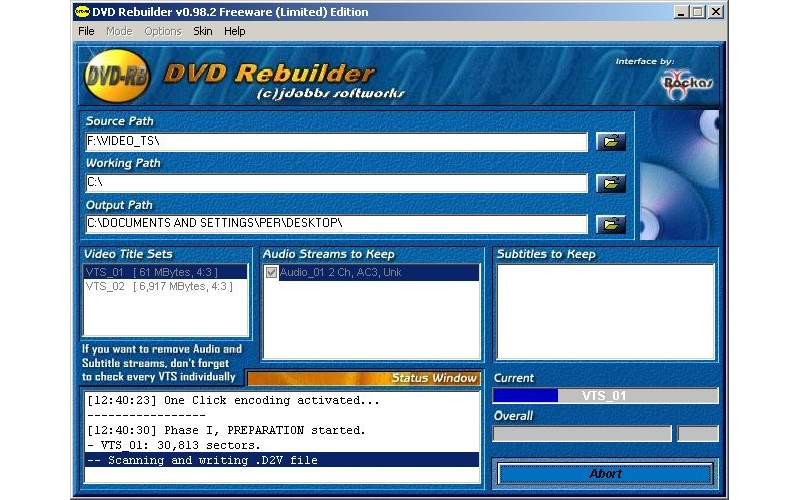Select log line 'Scanning and writing .D2V file'

282,460
